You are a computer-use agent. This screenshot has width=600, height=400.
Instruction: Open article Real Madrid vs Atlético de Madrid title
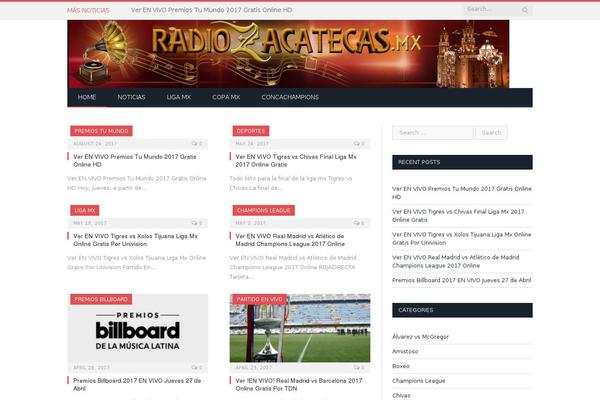290,240
